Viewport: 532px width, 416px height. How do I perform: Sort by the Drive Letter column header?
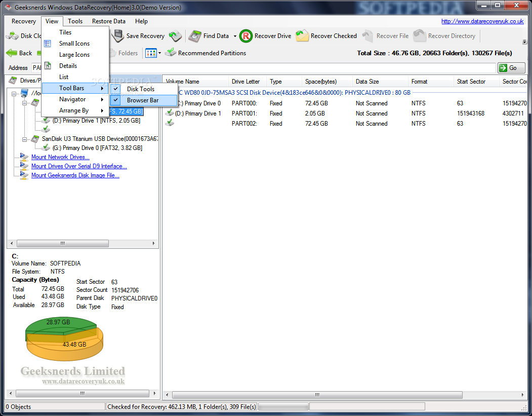(x=248, y=82)
